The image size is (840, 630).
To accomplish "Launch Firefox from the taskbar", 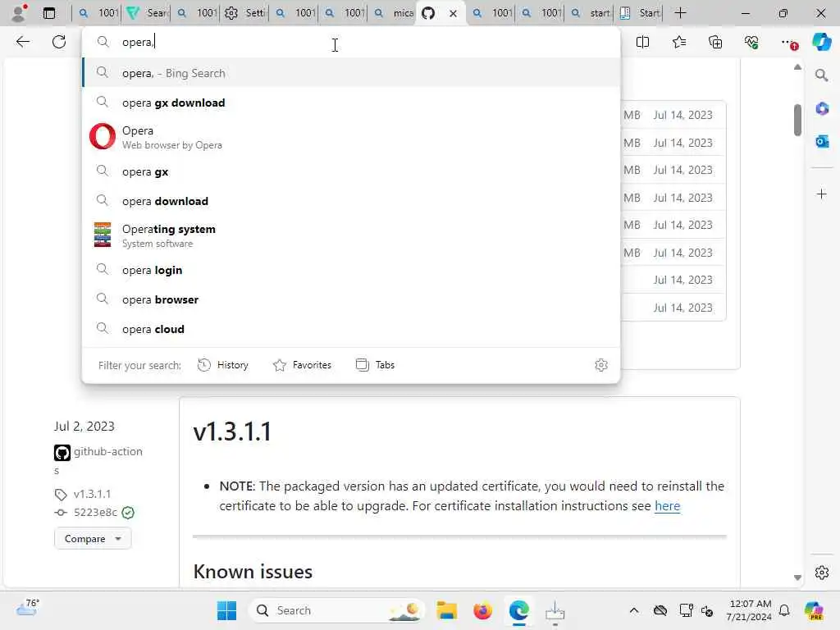I will (x=482, y=610).
